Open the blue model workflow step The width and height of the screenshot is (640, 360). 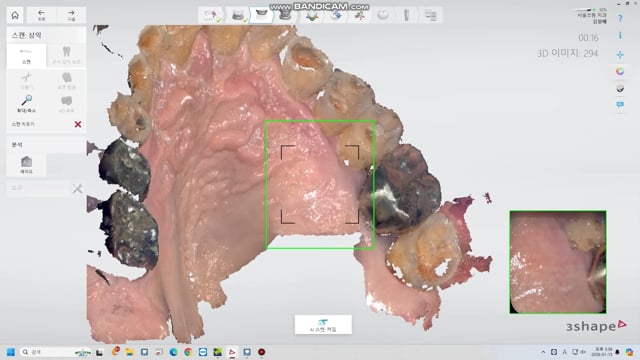click(x=336, y=16)
